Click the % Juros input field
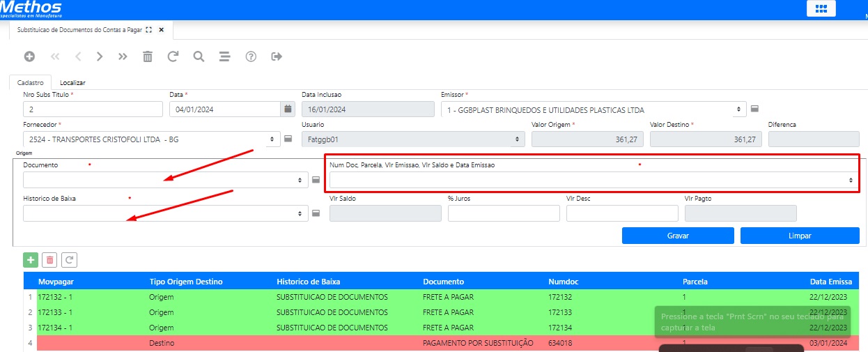The image size is (868, 352). click(x=504, y=213)
